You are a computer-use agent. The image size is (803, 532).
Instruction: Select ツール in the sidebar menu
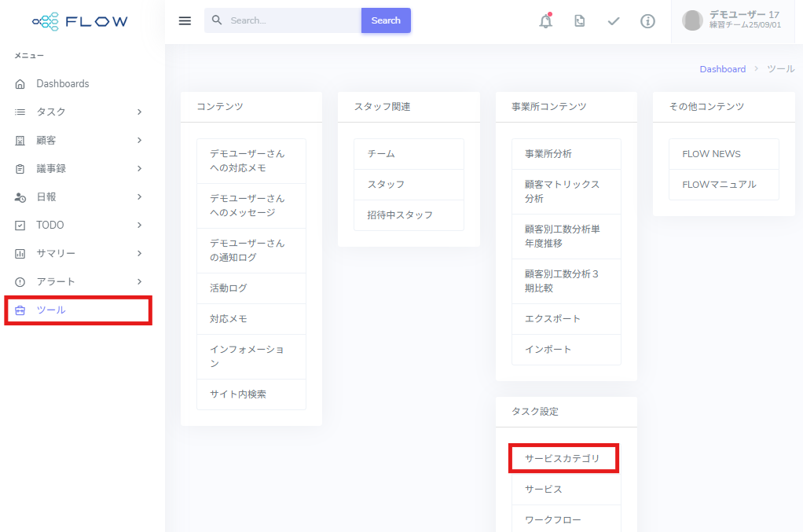coord(51,310)
